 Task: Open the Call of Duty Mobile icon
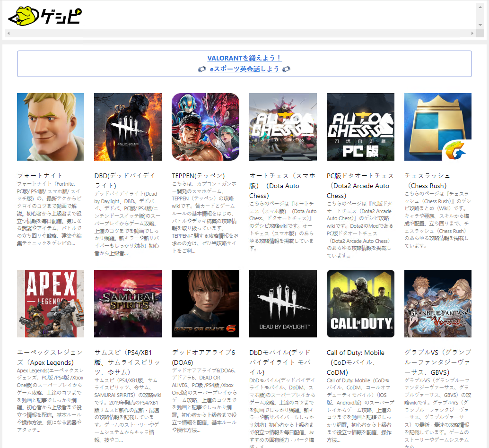click(360, 304)
